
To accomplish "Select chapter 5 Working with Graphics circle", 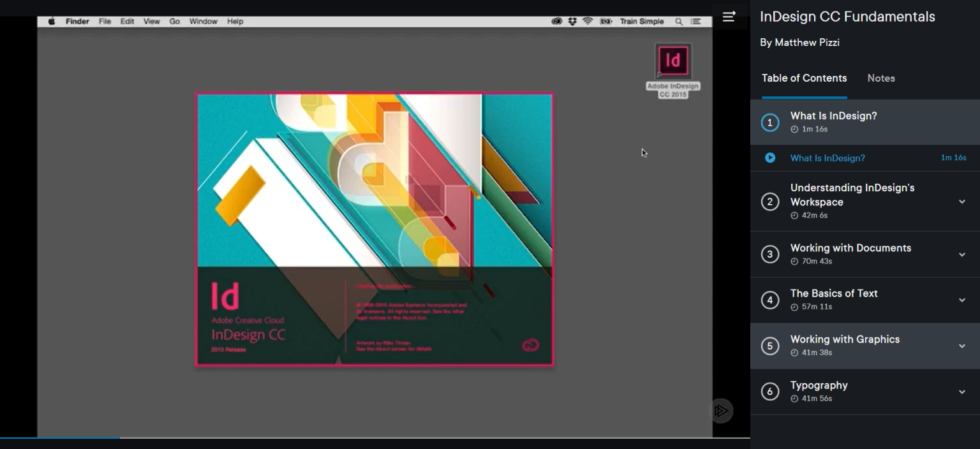I will point(770,346).
